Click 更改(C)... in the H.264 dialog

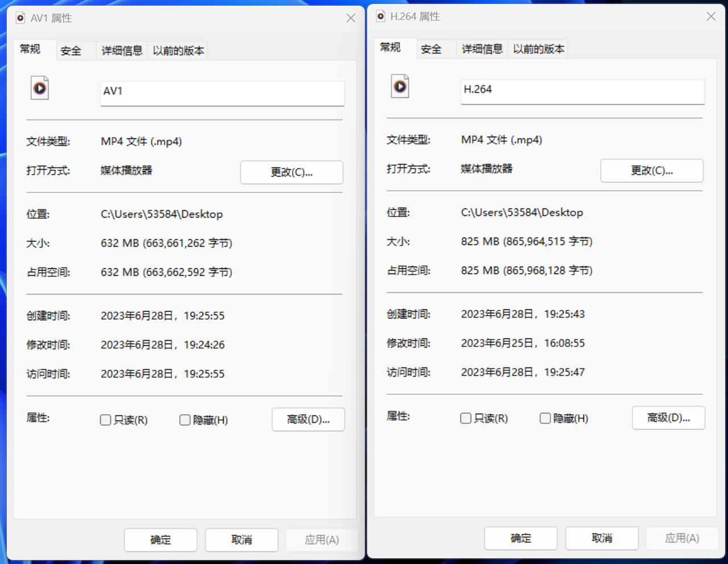[652, 170]
